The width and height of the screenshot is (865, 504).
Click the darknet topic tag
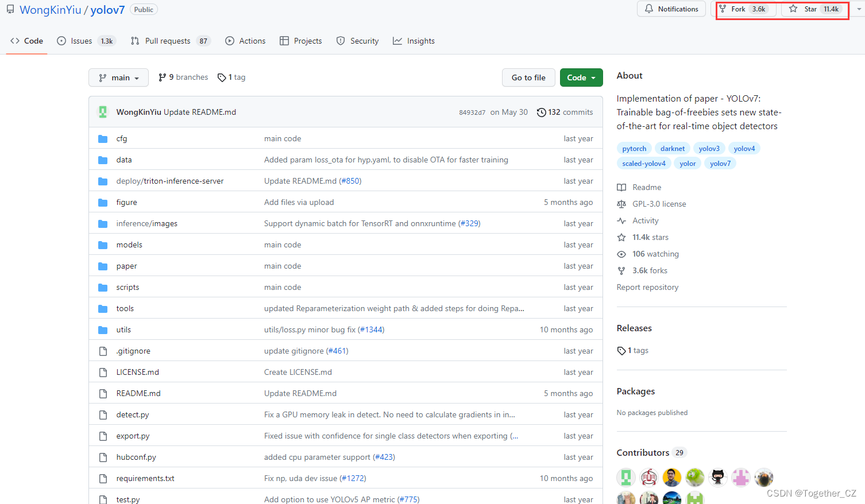[673, 148]
